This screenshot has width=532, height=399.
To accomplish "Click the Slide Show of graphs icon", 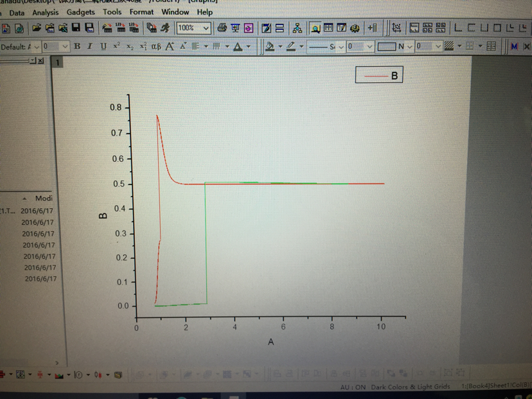I will tap(235, 28).
